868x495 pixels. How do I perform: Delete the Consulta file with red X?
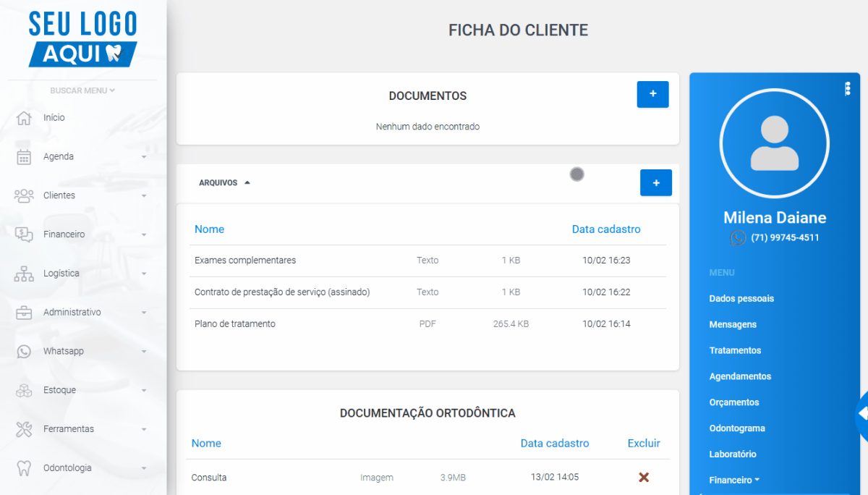click(644, 477)
